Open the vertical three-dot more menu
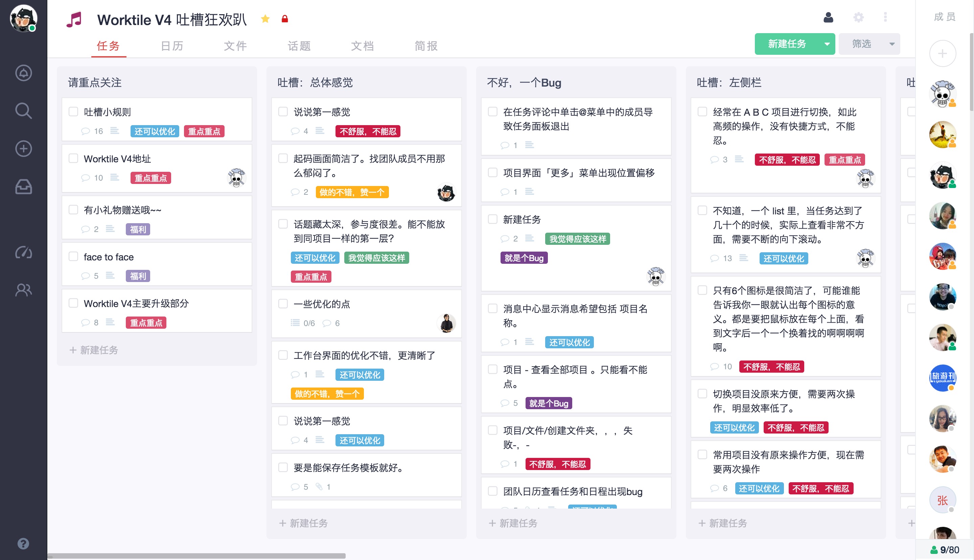The image size is (974, 560). tap(885, 17)
